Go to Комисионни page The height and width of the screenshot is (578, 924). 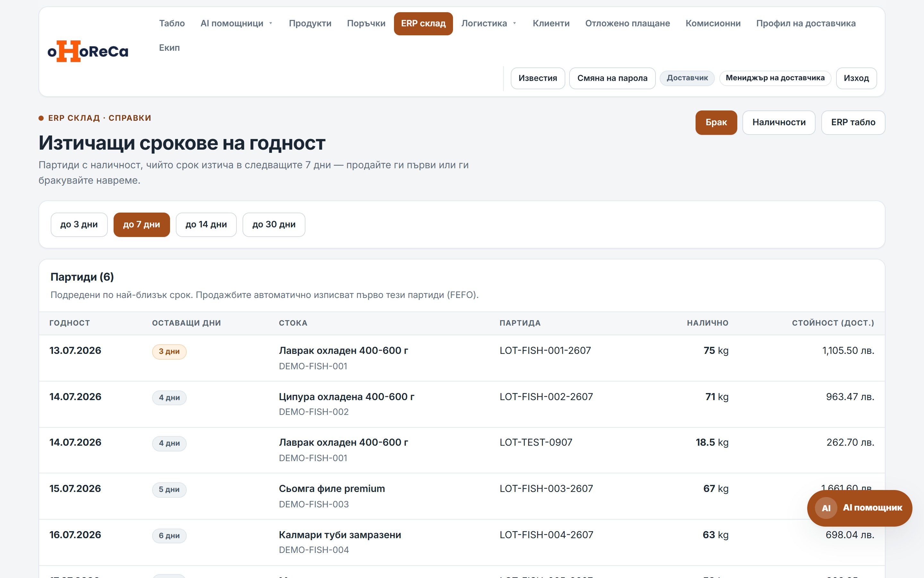tap(713, 23)
